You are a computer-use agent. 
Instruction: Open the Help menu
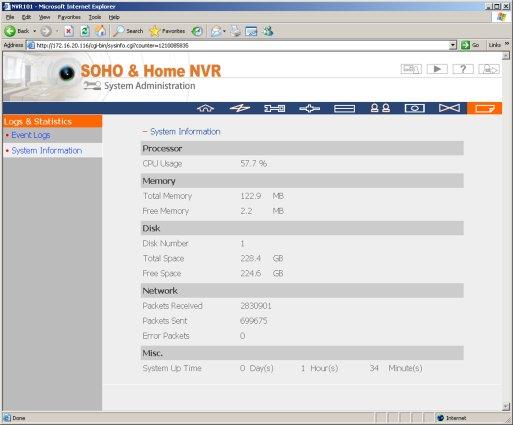(114, 17)
